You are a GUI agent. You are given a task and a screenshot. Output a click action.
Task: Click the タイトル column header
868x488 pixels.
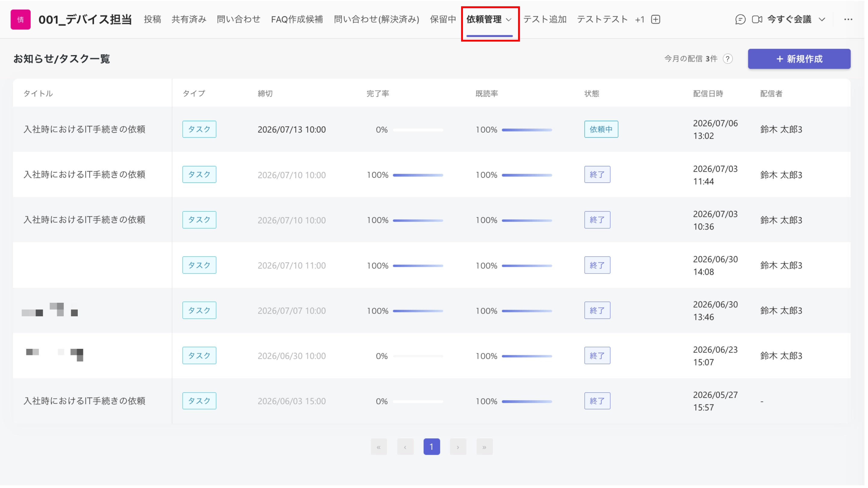click(x=38, y=93)
